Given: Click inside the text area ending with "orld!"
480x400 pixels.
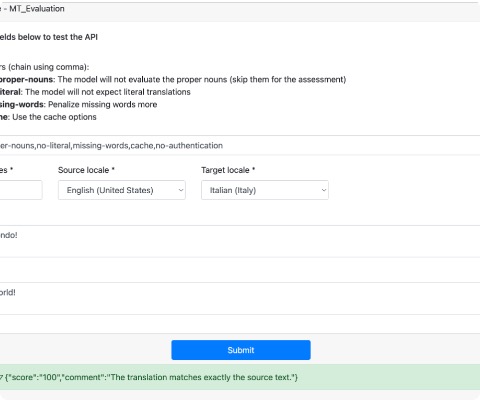Looking at the screenshot, I should (240, 299).
